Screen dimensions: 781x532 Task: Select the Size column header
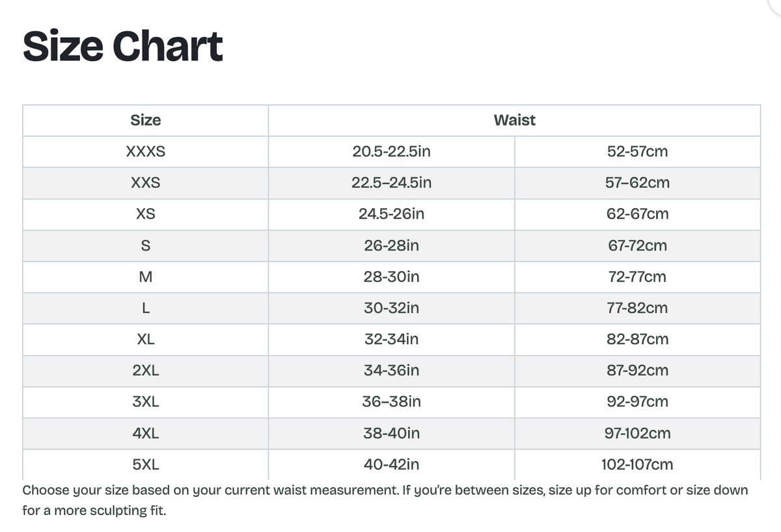click(x=146, y=120)
